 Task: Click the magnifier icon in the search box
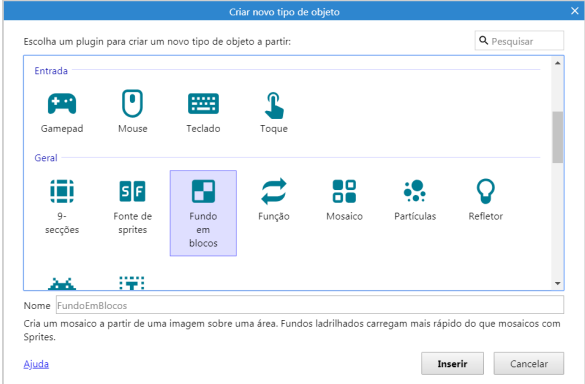(x=484, y=40)
